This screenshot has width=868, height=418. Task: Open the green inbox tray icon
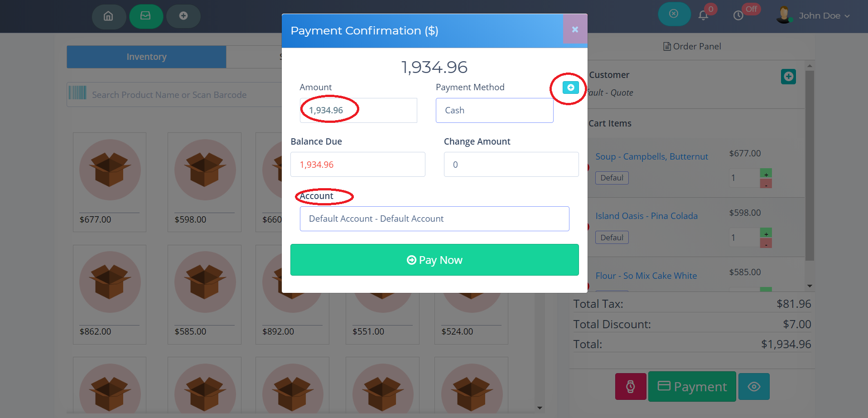point(145,16)
